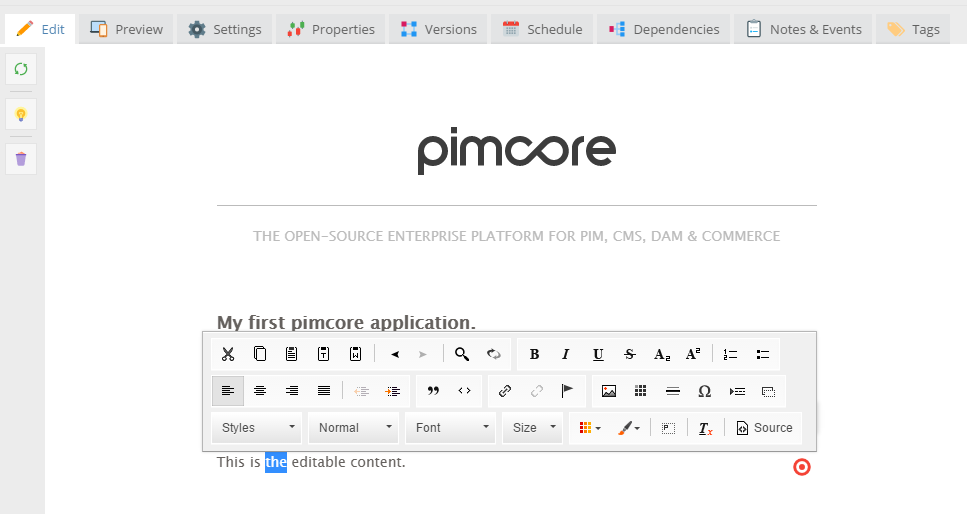This screenshot has width=967, height=514.
Task: Click the green reload button in sidebar
Action: point(21,69)
